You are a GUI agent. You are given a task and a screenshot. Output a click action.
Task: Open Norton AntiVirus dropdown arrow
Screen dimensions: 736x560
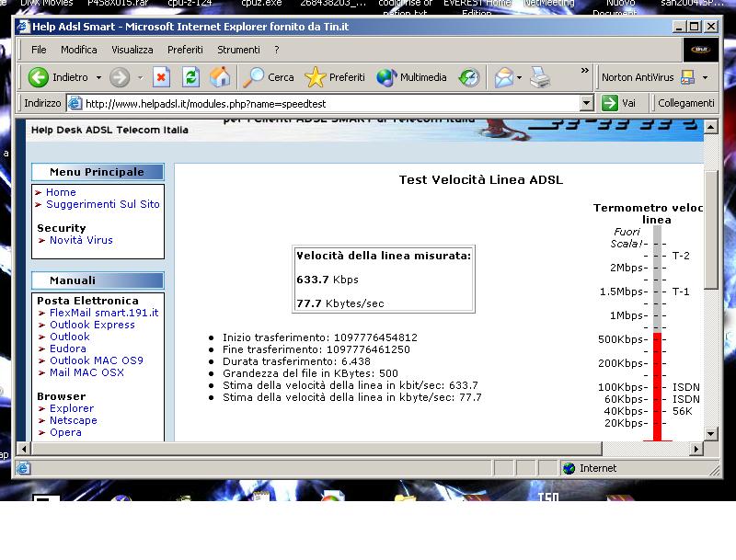pyautogui.click(x=705, y=77)
